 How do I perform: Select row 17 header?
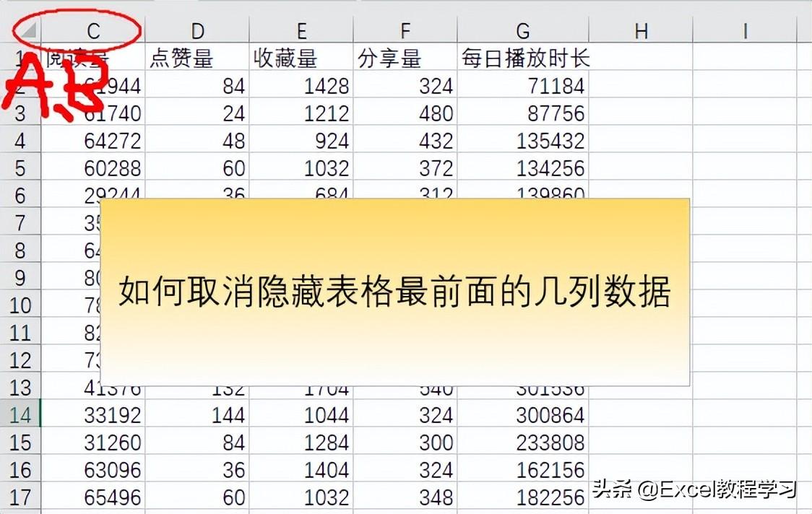20,497
